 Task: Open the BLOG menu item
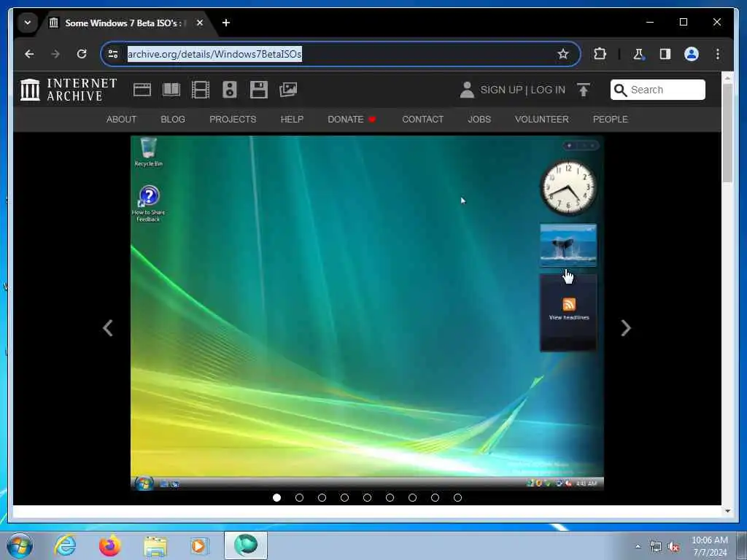(x=172, y=119)
